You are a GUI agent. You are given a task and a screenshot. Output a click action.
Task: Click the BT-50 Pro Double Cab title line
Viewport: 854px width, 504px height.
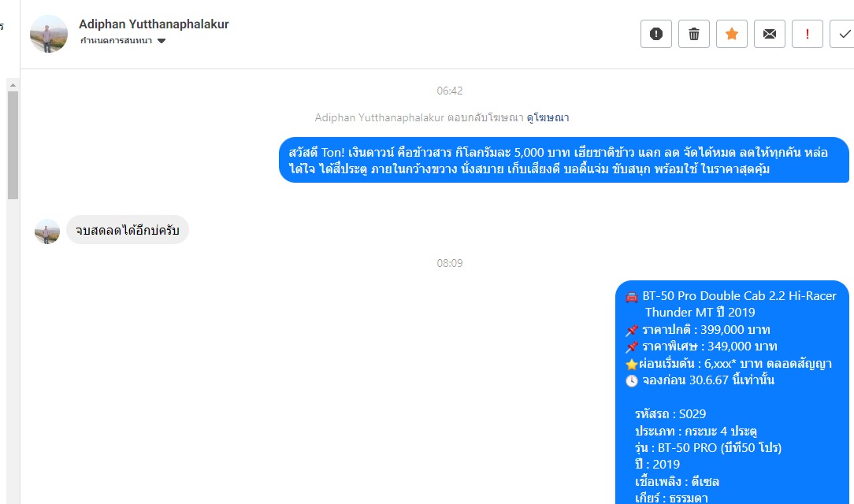(731, 304)
